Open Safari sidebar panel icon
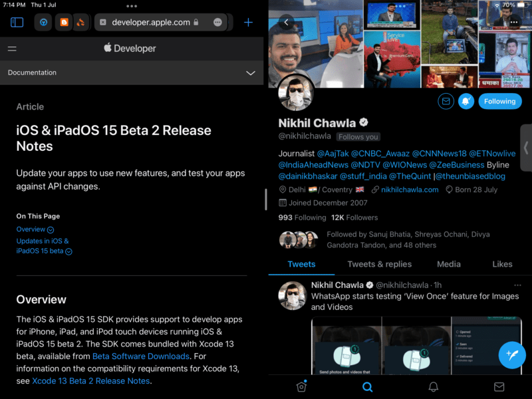Image resolution: width=532 pixels, height=399 pixels. 17,23
